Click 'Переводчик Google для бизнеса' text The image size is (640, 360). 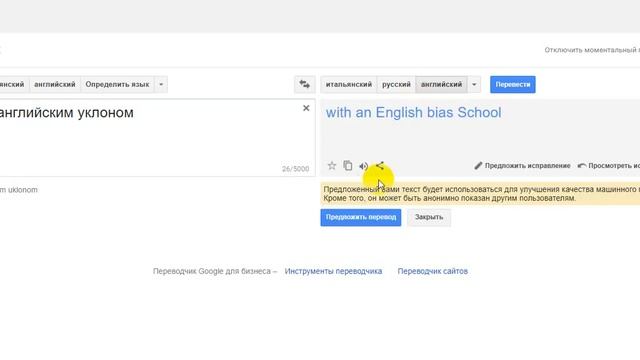pos(212,271)
